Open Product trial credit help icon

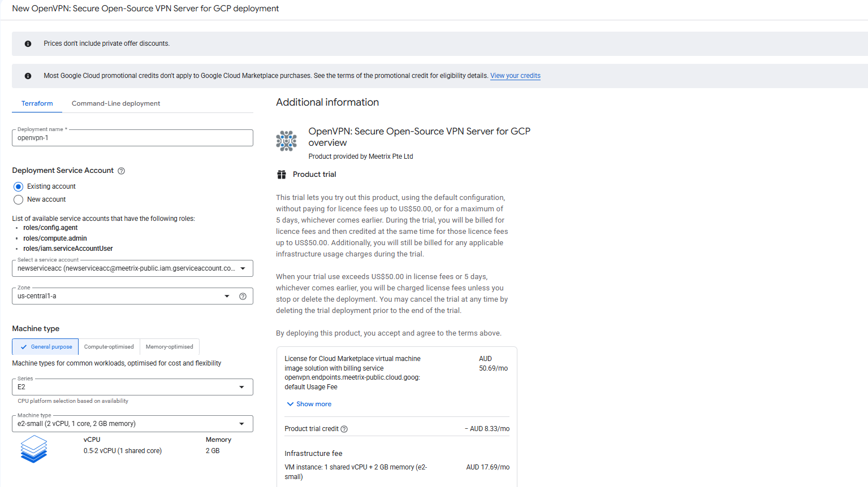(344, 429)
